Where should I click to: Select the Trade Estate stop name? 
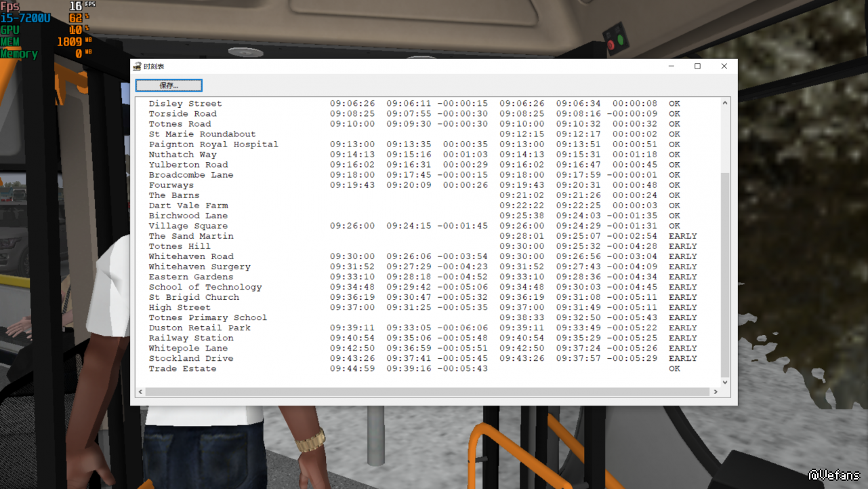pyautogui.click(x=183, y=368)
